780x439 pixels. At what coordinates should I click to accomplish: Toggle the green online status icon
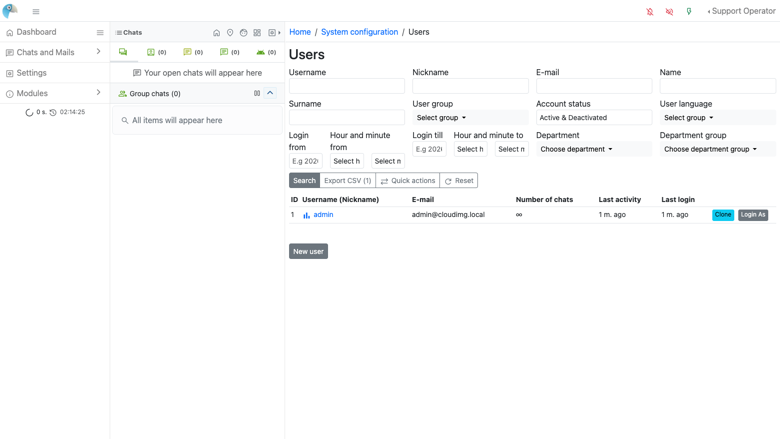point(689,11)
